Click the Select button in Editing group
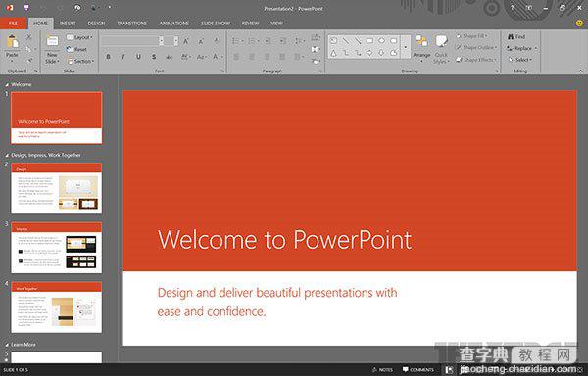This screenshot has width=588, height=376. [x=520, y=60]
